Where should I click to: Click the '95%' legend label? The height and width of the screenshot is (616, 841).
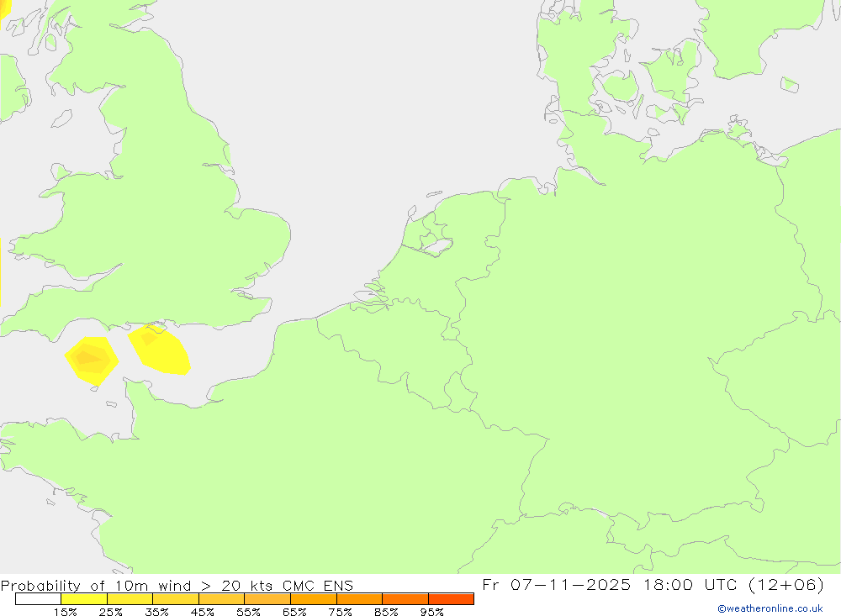[x=431, y=612]
